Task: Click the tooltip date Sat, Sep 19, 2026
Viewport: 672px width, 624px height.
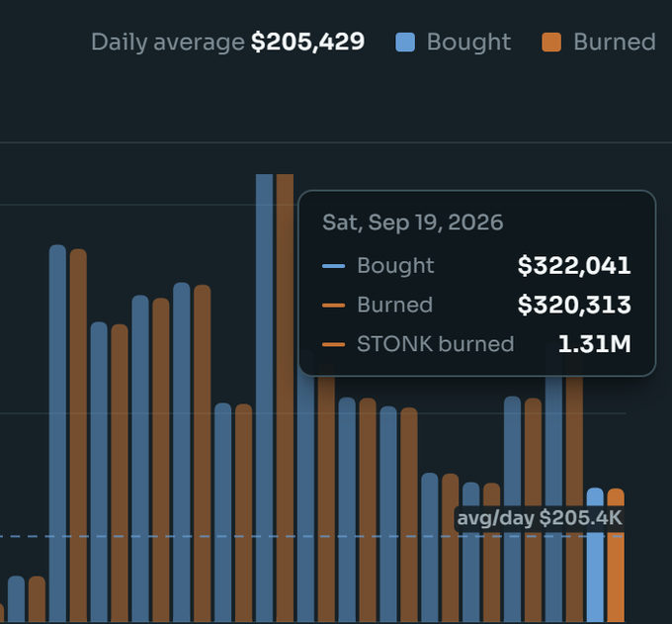Action: click(413, 223)
